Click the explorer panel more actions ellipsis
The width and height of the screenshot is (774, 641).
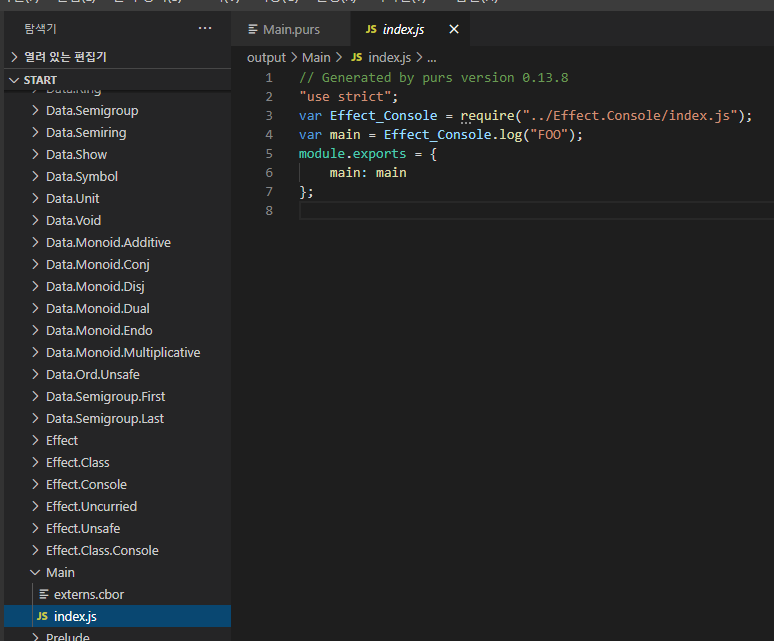tap(205, 29)
